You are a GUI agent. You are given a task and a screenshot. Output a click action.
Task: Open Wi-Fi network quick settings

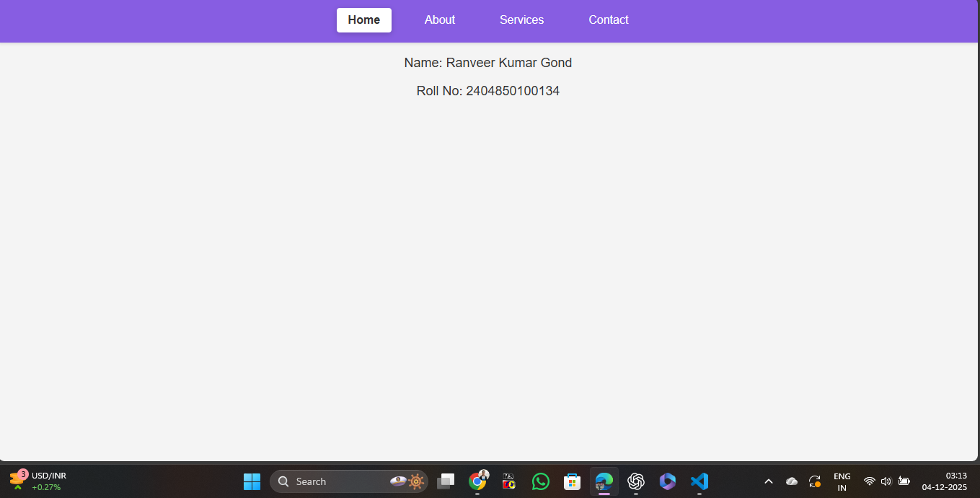(870, 481)
